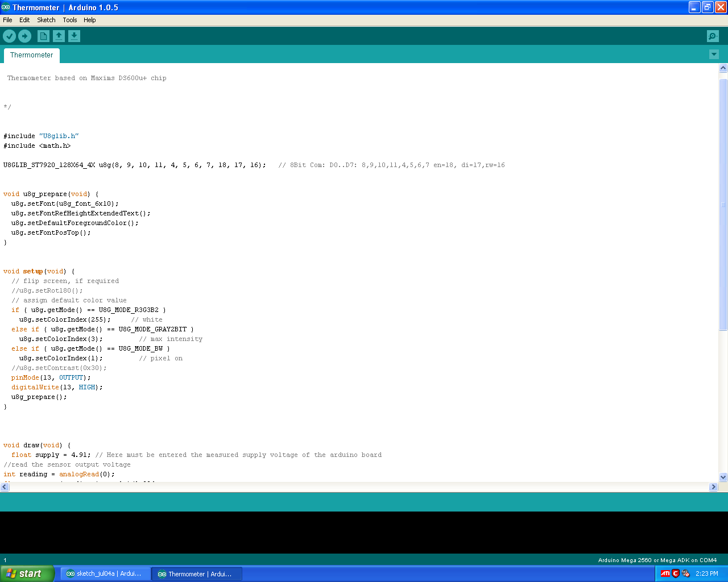Click the Arduino logo in the title bar
The width and height of the screenshot is (728, 582).
click(6, 7)
